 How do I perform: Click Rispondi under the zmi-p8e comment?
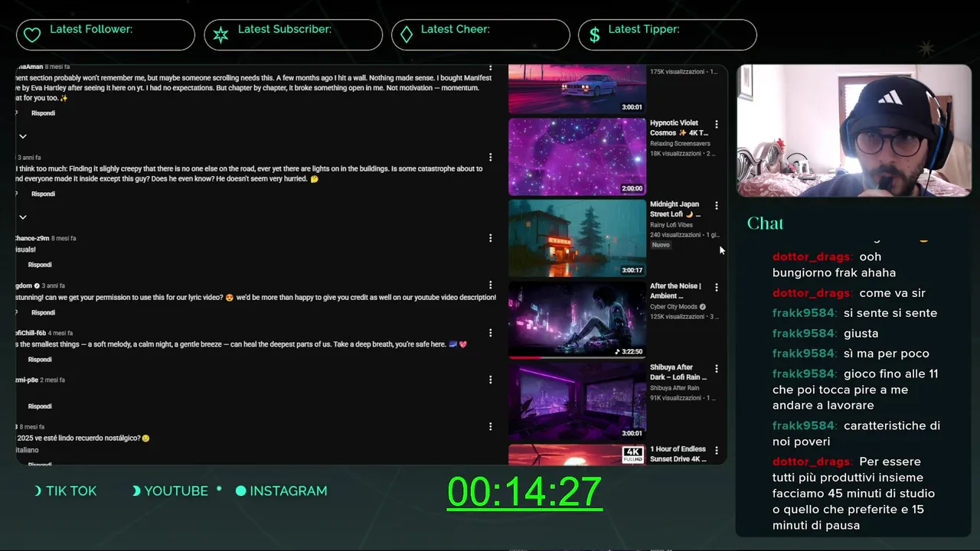(x=40, y=406)
